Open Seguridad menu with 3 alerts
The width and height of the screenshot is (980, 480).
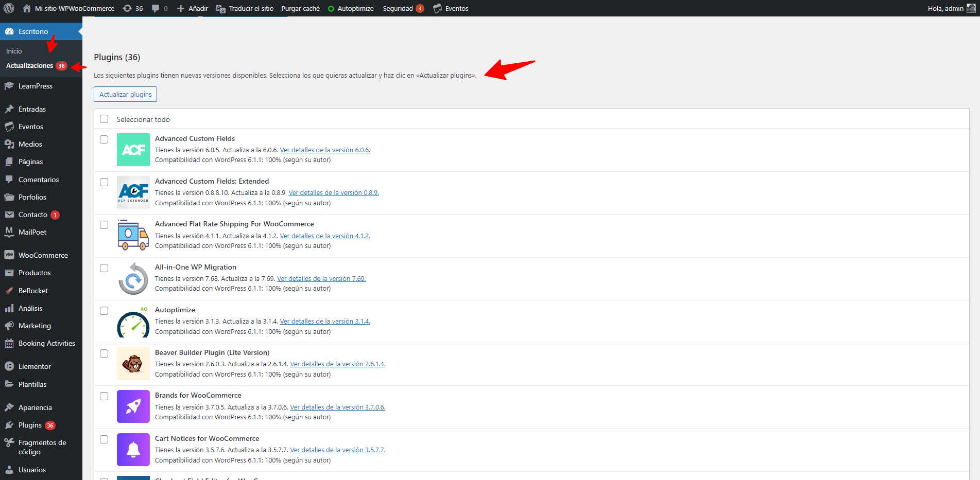click(403, 8)
